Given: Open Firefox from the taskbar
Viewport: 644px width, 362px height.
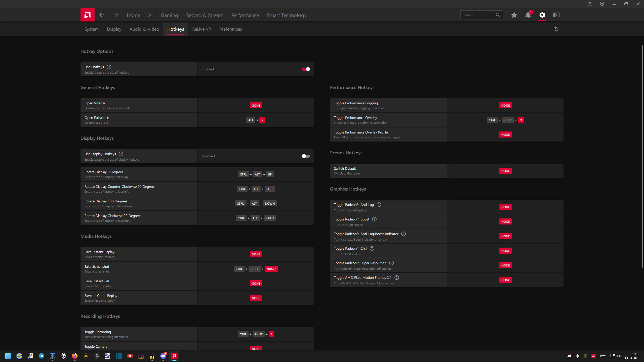Looking at the screenshot, I should 75,356.
